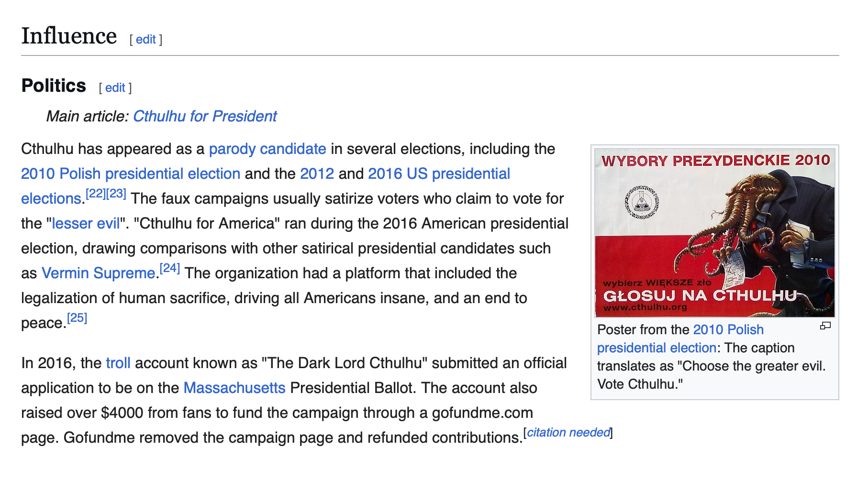868x480 pixels.
Task: Open the Cthulhu for President main article
Action: point(205,116)
